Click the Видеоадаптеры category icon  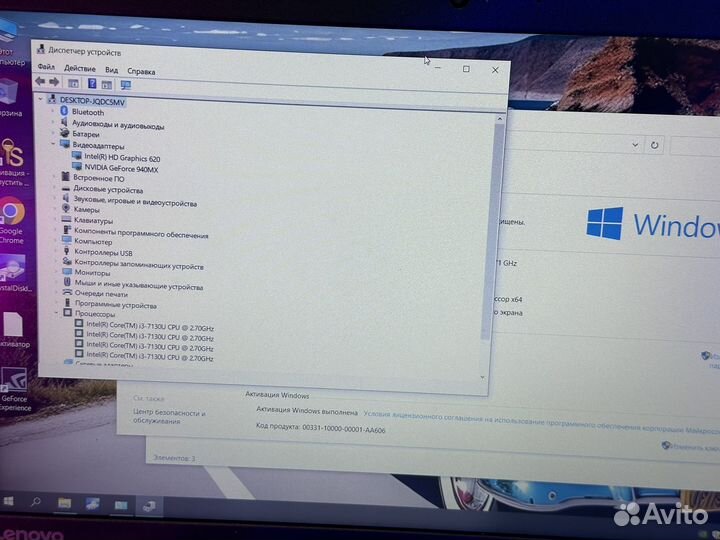pyautogui.click(x=65, y=145)
